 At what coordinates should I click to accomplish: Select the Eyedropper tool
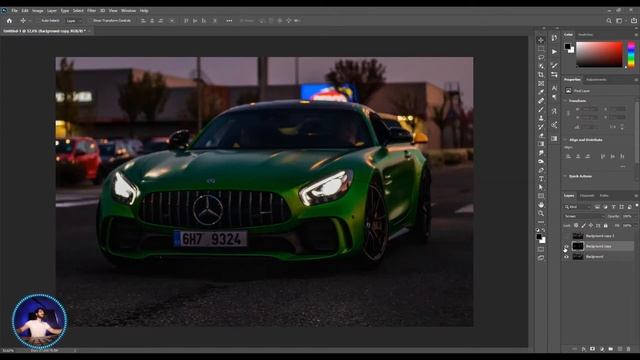[x=541, y=92]
